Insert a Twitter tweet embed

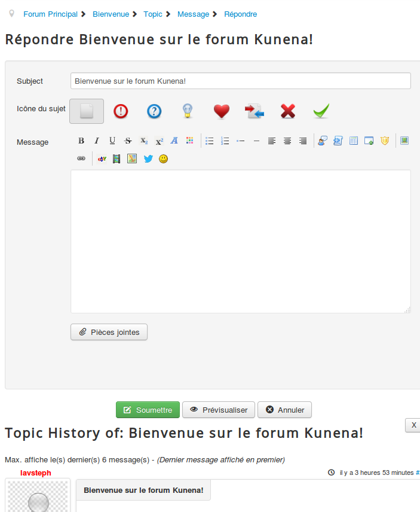[x=148, y=159]
